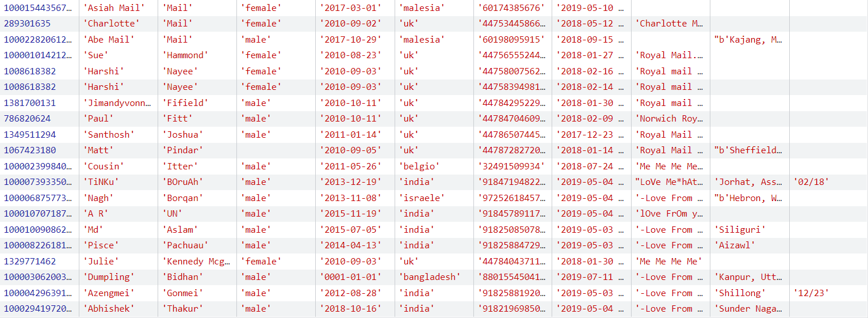Select the 'Abhishek' first name cell
This screenshot has height=318, width=868.
(x=109, y=309)
